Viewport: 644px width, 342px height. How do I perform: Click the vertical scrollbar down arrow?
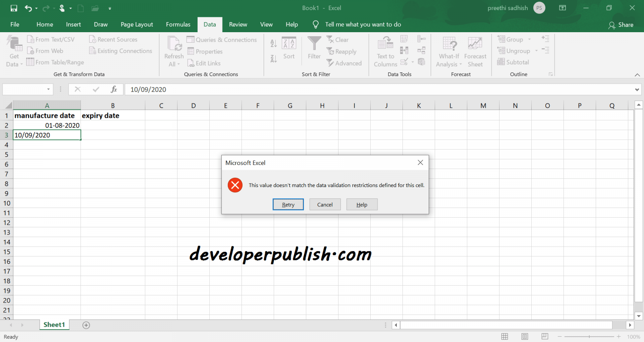[x=639, y=316]
